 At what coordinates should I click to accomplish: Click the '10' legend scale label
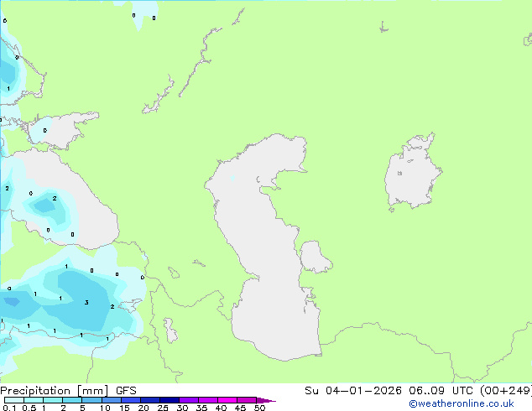pyautogui.click(x=105, y=408)
